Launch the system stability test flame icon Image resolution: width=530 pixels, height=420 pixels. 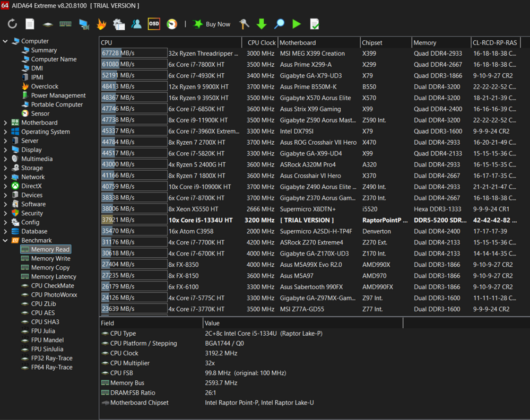coord(101,24)
